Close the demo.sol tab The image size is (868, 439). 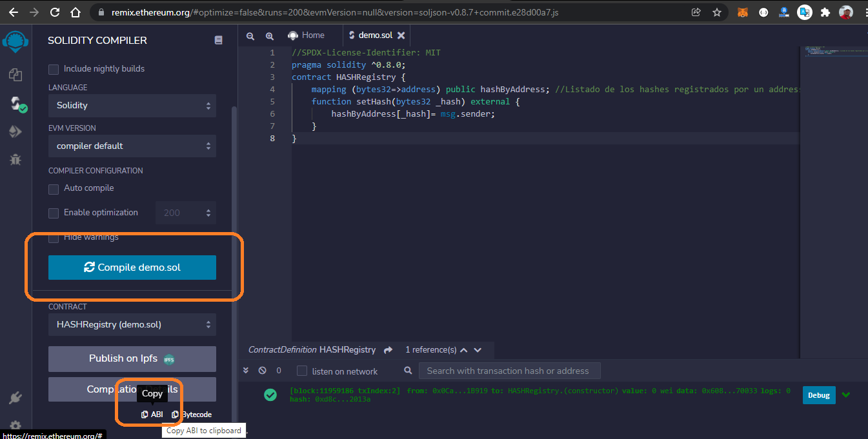[401, 35]
